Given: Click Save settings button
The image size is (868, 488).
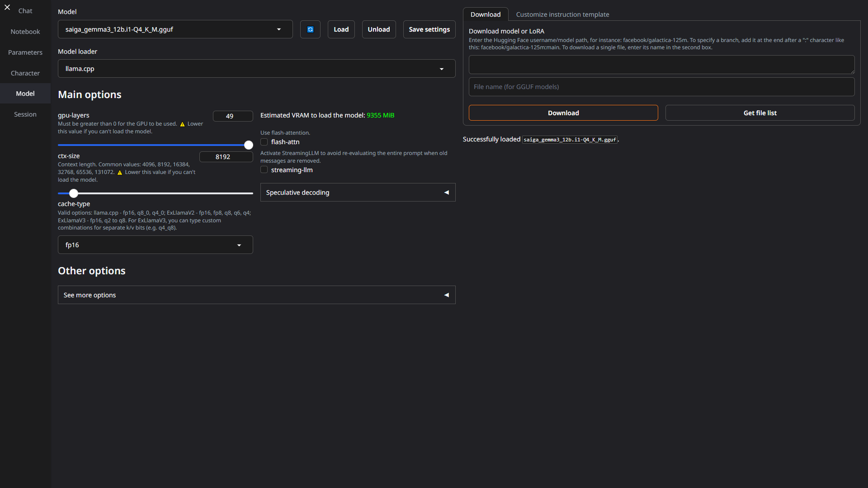Looking at the screenshot, I should tap(429, 29).
